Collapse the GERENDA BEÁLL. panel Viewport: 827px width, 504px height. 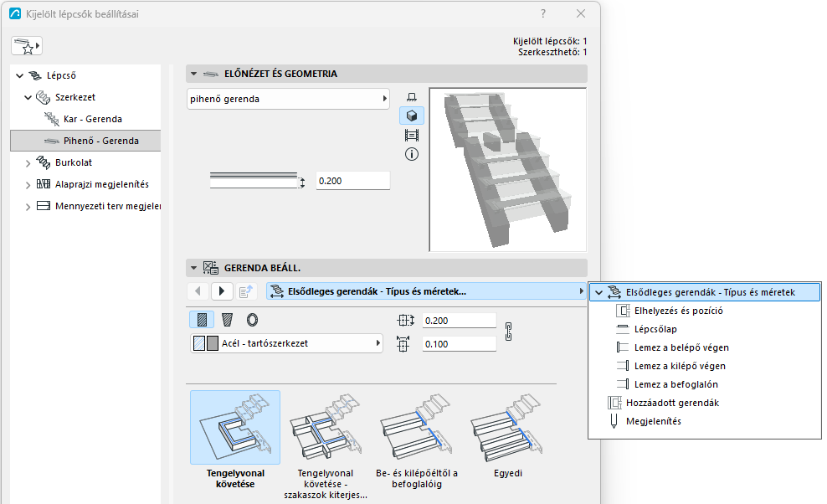[193, 268]
